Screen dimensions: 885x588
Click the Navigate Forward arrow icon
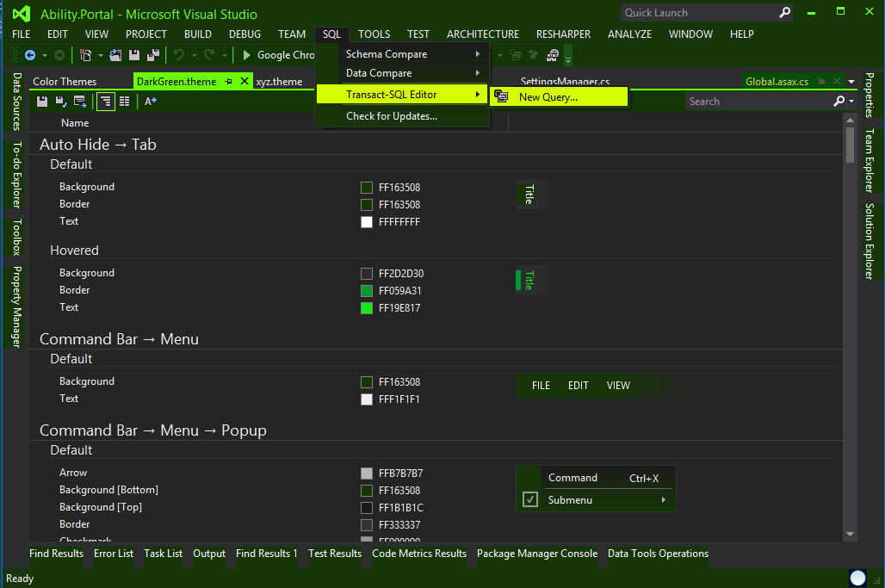point(59,55)
